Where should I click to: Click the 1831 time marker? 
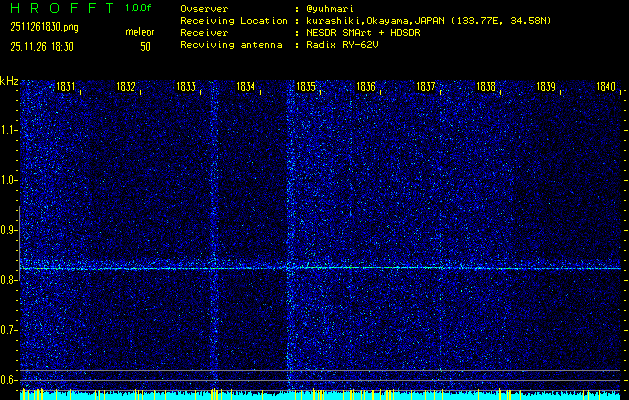pyautogui.click(x=67, y=88)
